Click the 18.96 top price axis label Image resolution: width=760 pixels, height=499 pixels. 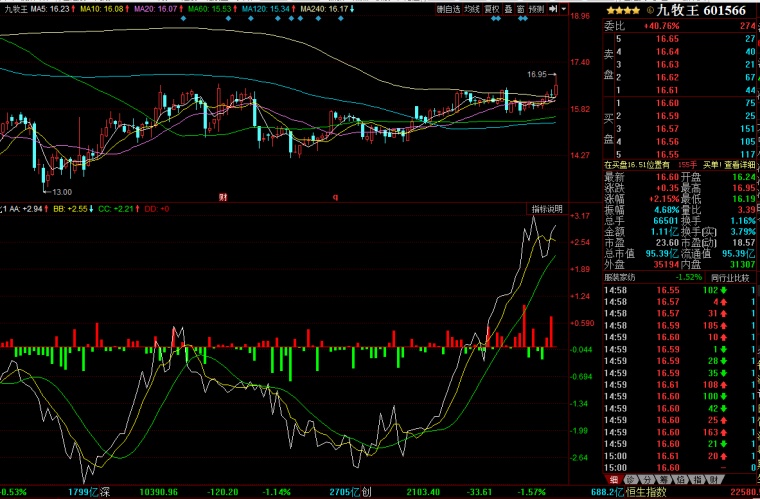point(580,16)
